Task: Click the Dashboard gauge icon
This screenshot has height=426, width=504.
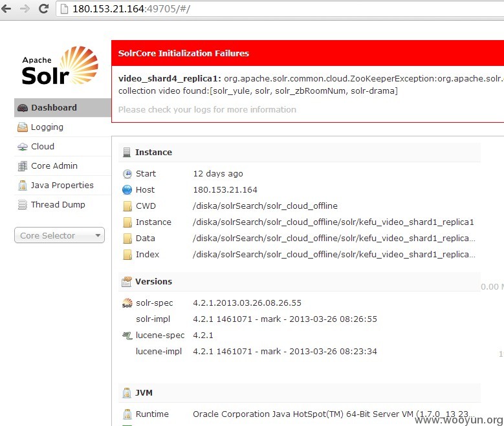Action: coord(23,107)
